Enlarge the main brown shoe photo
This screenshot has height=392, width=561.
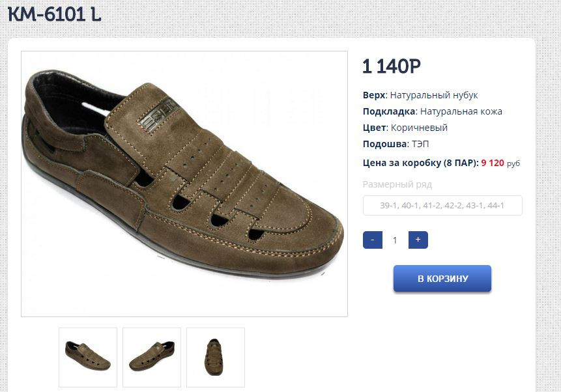click(x=184, y=184)
